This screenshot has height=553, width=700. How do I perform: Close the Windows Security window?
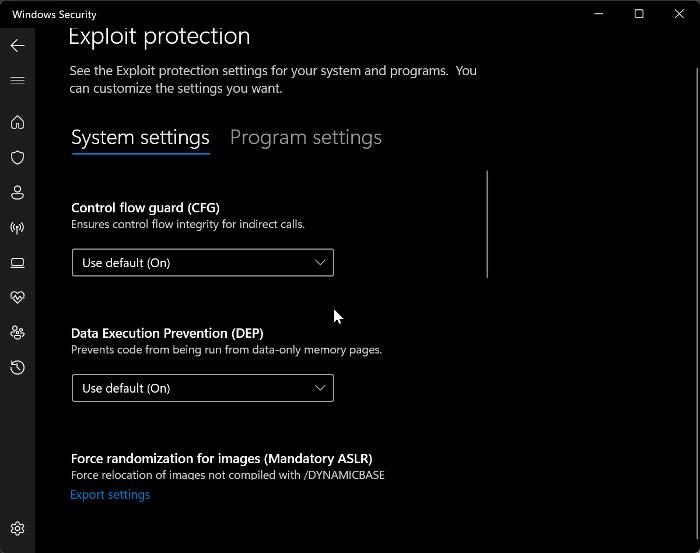point(678,14)
